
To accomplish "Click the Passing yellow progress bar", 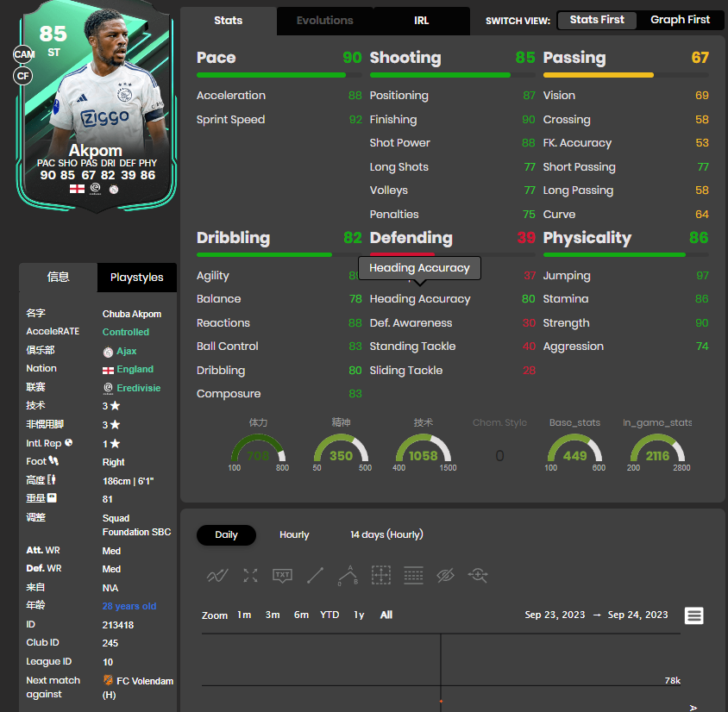I will tap(599, 75).
